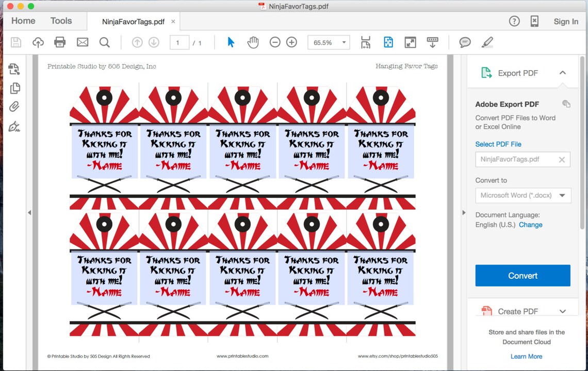Select the Hand tool for panning
The width and height of the screenshot is (588, 371).
point(253,42)
